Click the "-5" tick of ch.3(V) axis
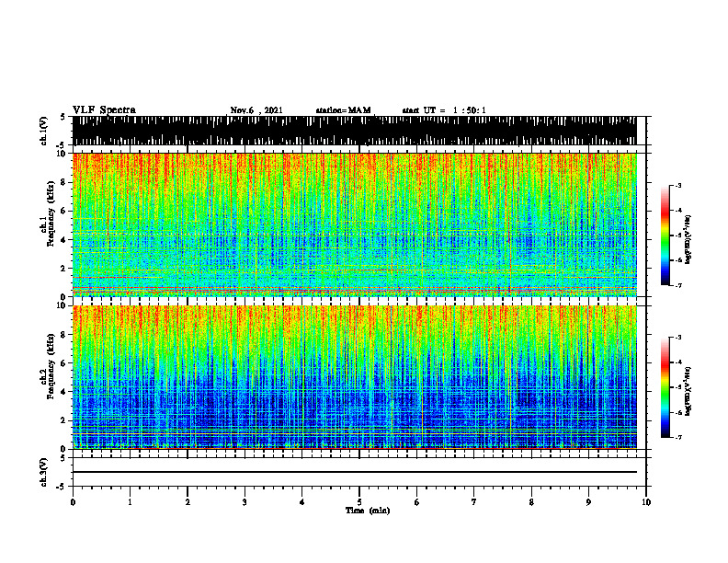 click(62, 487)
